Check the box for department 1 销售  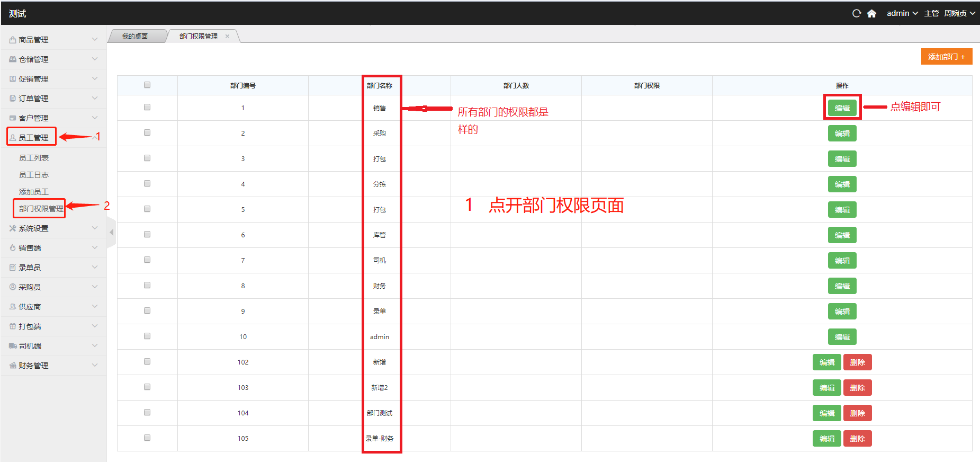click(x=147, y=107)
